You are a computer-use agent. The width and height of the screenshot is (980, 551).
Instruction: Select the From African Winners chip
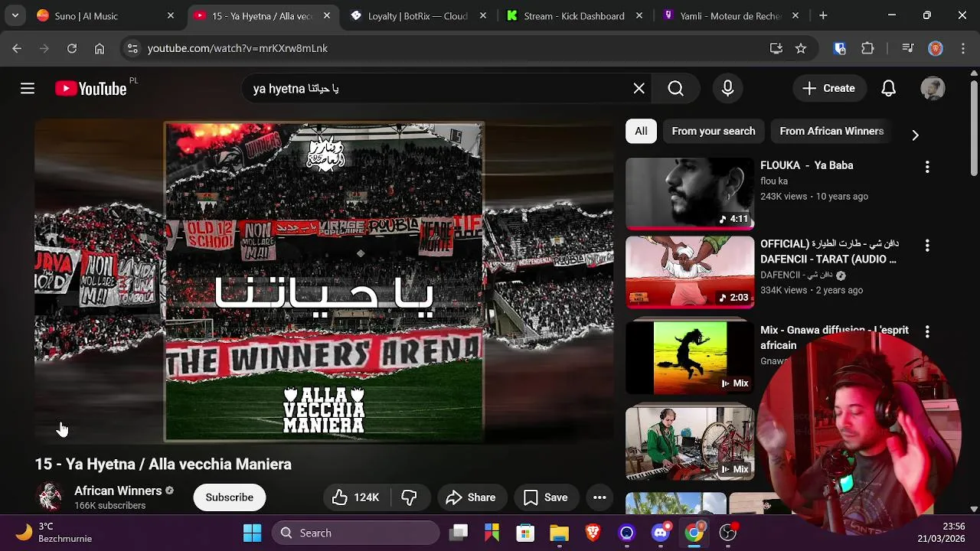(831, 131)
